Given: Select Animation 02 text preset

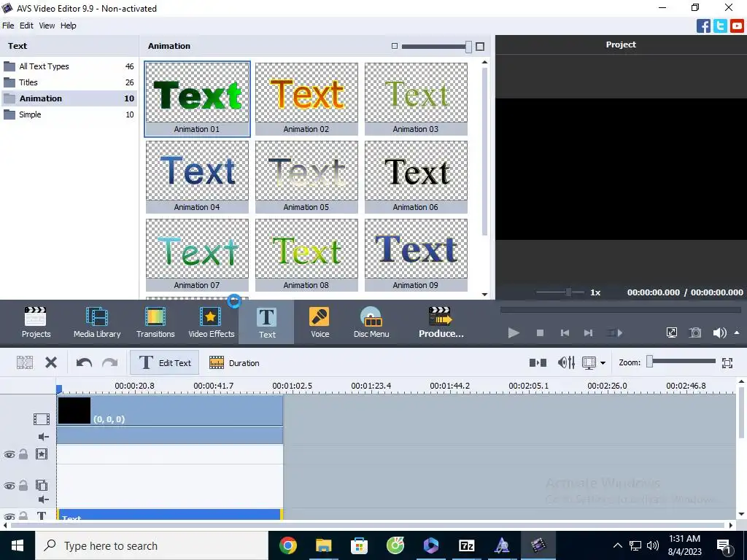Looking at the screenshot, I should [306, 99].
